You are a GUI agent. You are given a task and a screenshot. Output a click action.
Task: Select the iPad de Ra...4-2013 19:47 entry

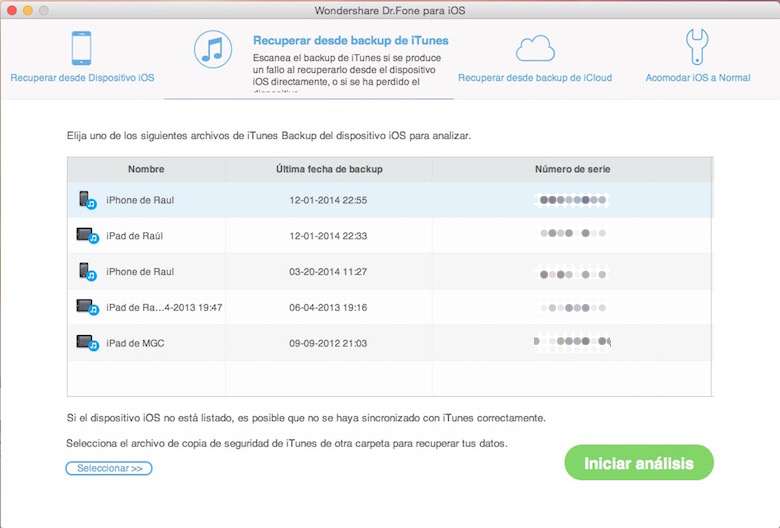tap(164, 308)
